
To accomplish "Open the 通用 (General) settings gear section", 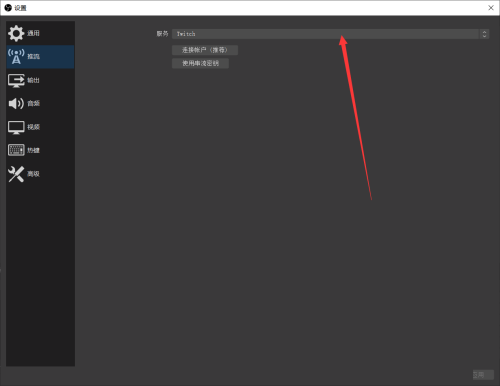I will coord(40,33).
